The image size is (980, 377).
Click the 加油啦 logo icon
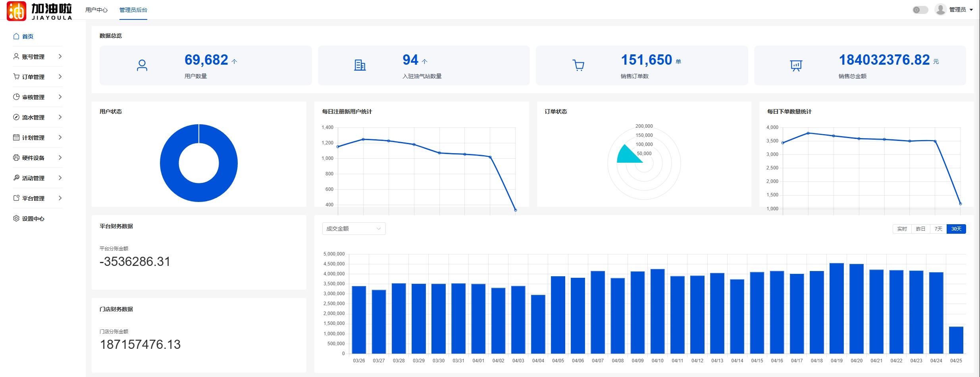click(x=17, y=11)
